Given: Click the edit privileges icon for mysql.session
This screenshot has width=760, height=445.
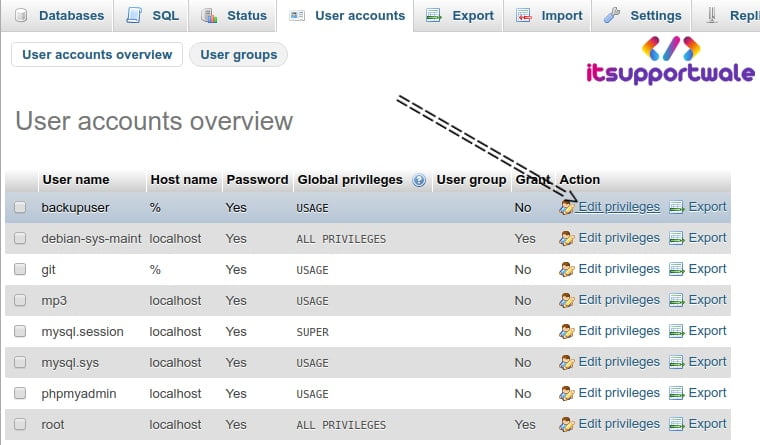Looking at the screenshot, I should 566,332.
